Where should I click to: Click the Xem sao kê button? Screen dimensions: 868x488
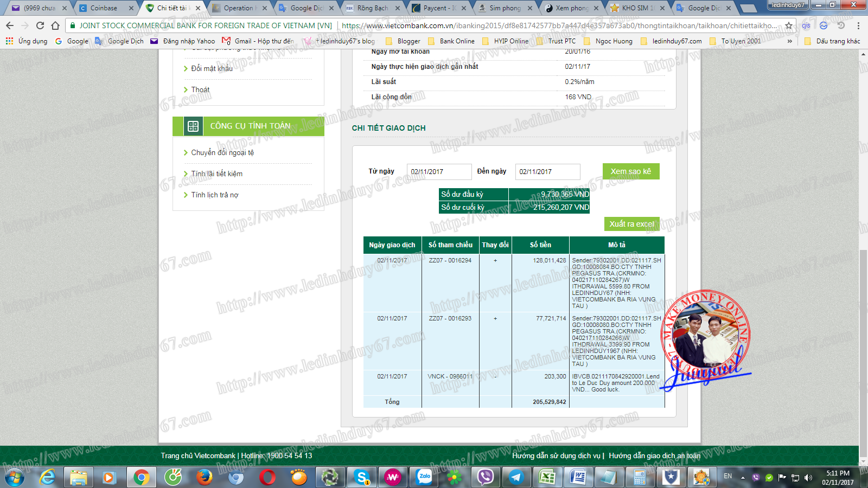631,171
